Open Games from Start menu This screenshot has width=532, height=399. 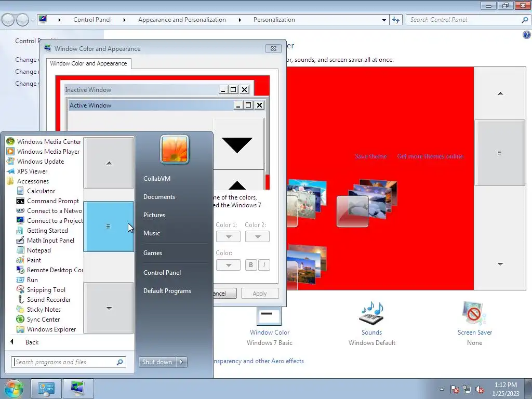point(153,253)
